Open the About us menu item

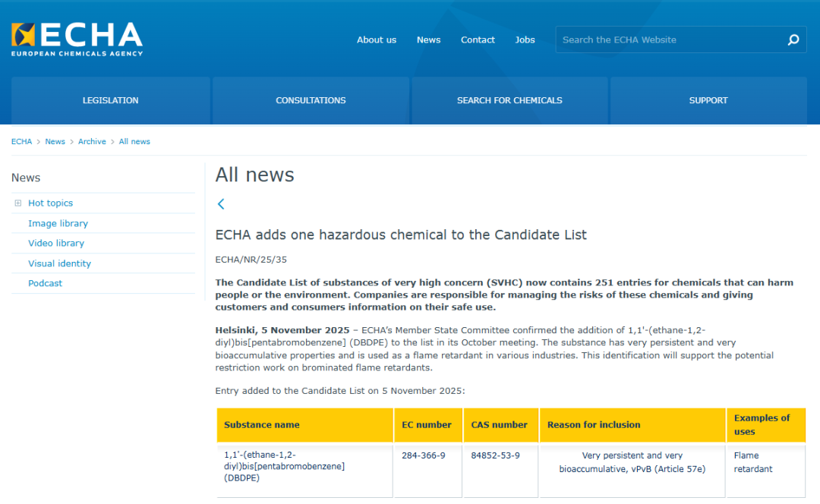(377, 40)
